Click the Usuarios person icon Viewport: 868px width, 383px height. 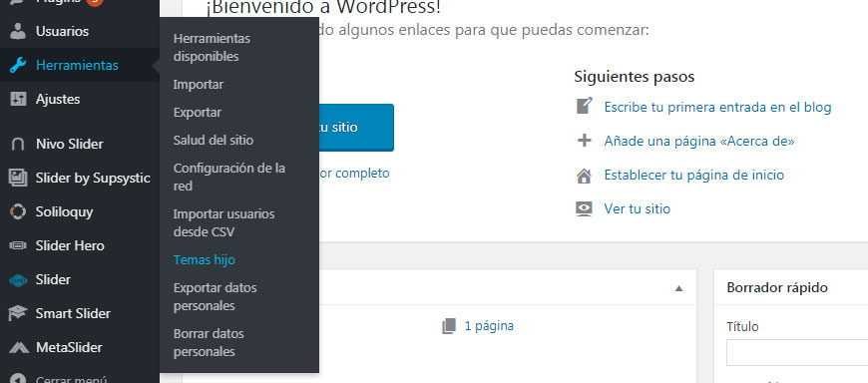pyautogui.click(x=18, y=32)
